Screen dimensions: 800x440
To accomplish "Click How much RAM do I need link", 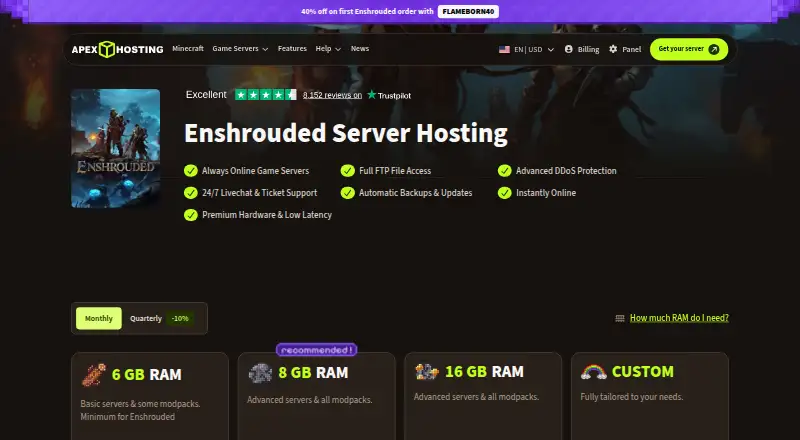I will pyautogui.click(x=679, y=318).
